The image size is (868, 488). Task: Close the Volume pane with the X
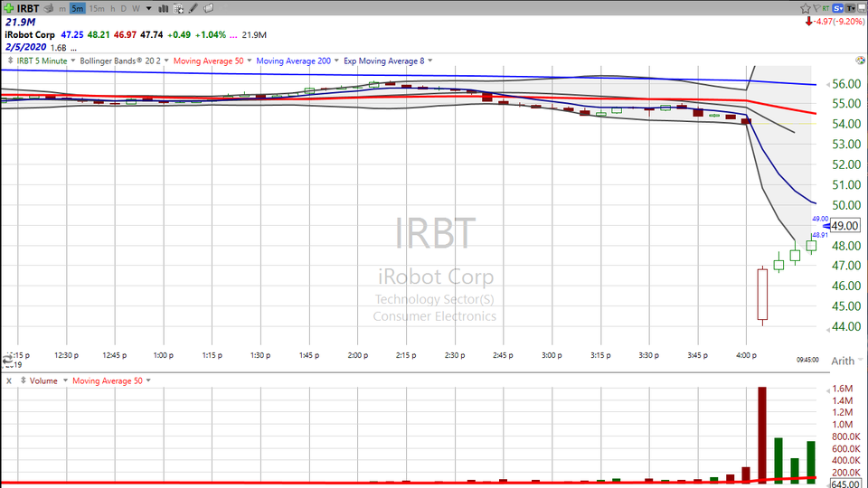(x=9, y=380)
